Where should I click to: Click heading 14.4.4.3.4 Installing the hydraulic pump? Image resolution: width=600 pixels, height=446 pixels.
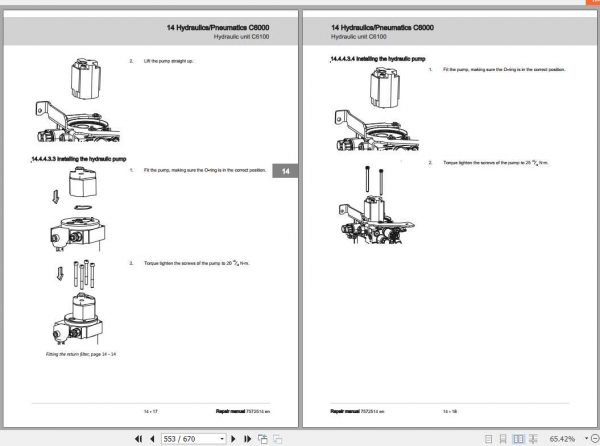coord(378,59)
